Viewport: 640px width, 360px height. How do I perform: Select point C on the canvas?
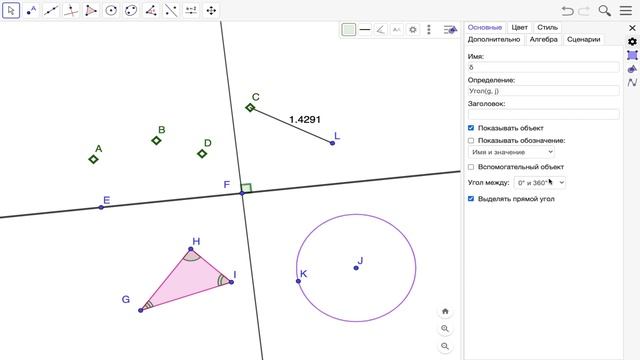pyautogui.click(x=250, y=107)
